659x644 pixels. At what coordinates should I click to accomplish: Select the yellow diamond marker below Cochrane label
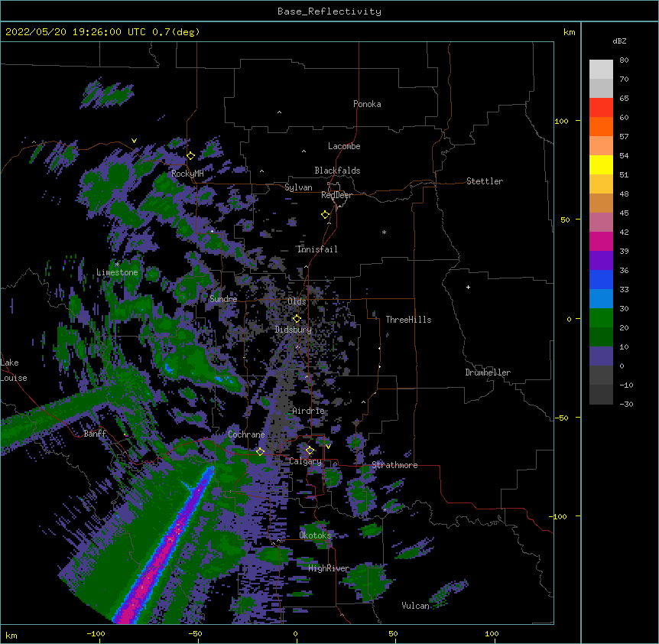tap(260, 451)
